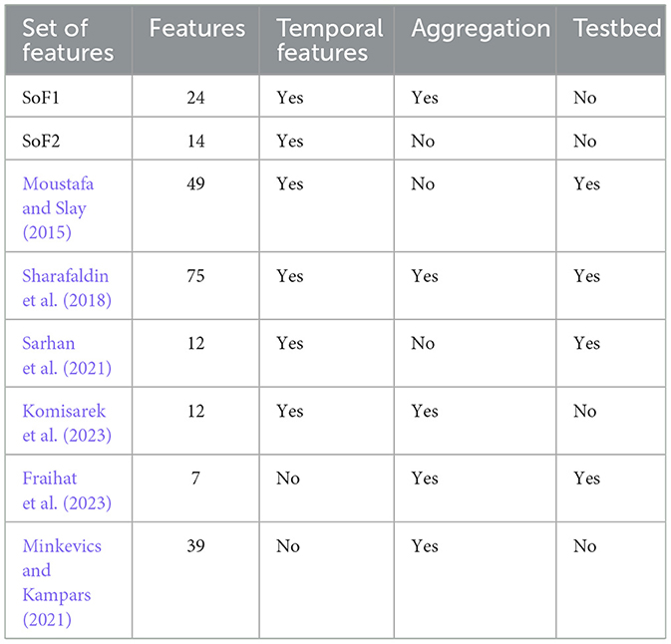Screen dimensions: 671x644
Task: Select the Aggregation value in the SoF2 row
Action: pyautogui.click(x=423, y=141)
